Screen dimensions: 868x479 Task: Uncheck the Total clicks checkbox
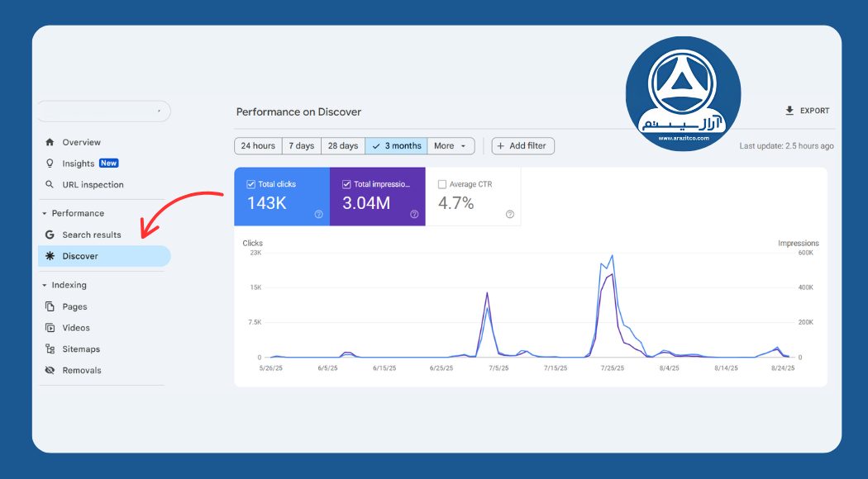click(251, 184)
